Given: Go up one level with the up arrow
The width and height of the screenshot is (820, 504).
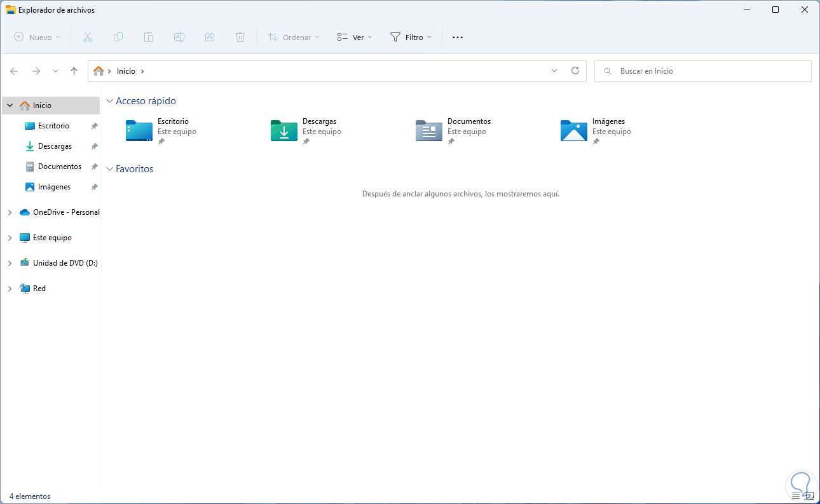Looking at the screenshot, I should [74, 71].
